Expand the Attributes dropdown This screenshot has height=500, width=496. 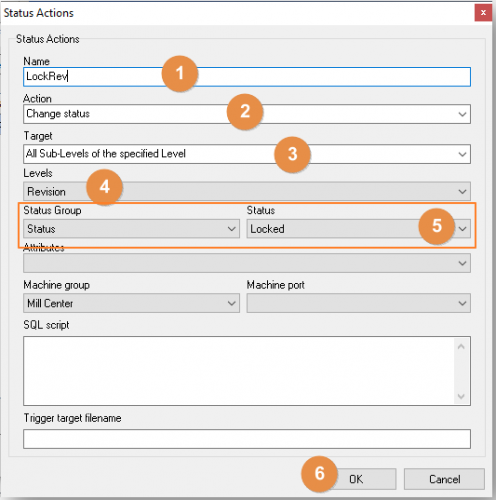(x=247, y=263)
